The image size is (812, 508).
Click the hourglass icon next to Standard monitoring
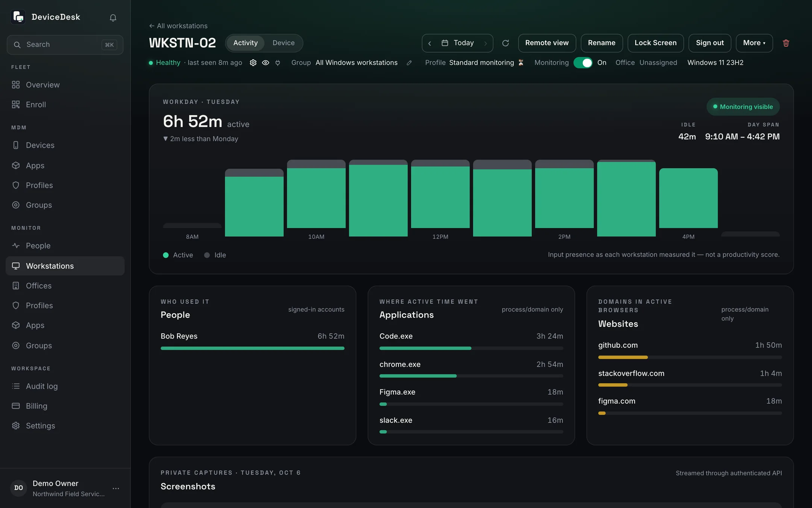click(x=521, y=63)
